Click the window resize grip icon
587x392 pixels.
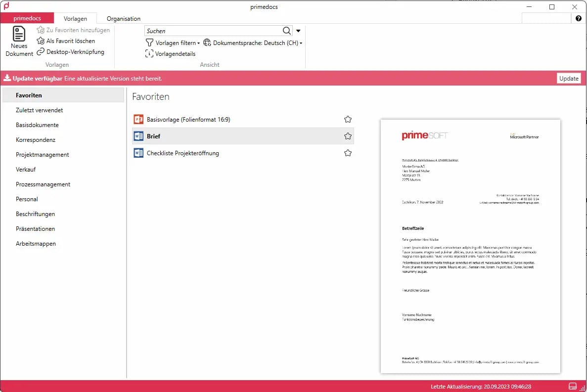(x=583, y=388)
